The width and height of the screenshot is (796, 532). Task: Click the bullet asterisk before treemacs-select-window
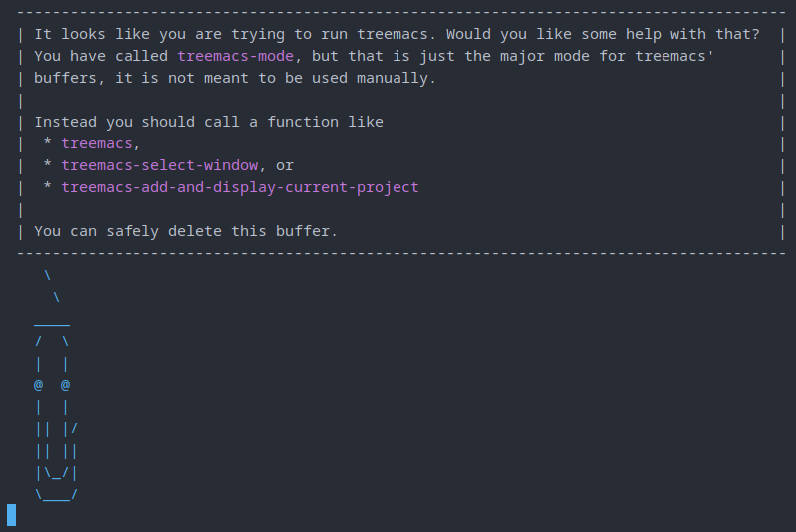(x=47, y=165)
